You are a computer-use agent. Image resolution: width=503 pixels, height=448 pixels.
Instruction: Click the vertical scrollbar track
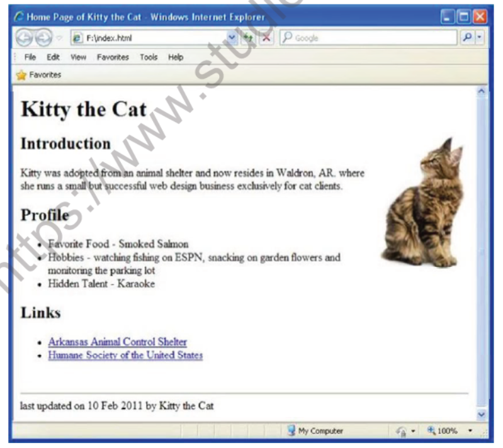pos(481,253)
